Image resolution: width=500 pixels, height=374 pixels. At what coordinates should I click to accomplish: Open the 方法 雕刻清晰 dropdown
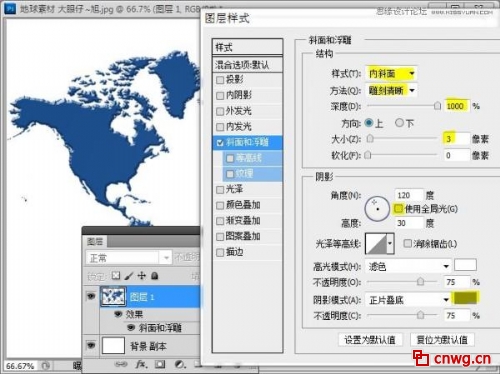391,90
